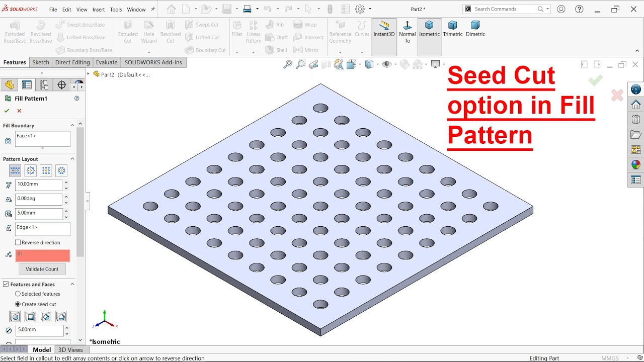This screenshot has height=362, width=644.
Task: Open Hide/Show Items eye icon
Action: (386, 64)
